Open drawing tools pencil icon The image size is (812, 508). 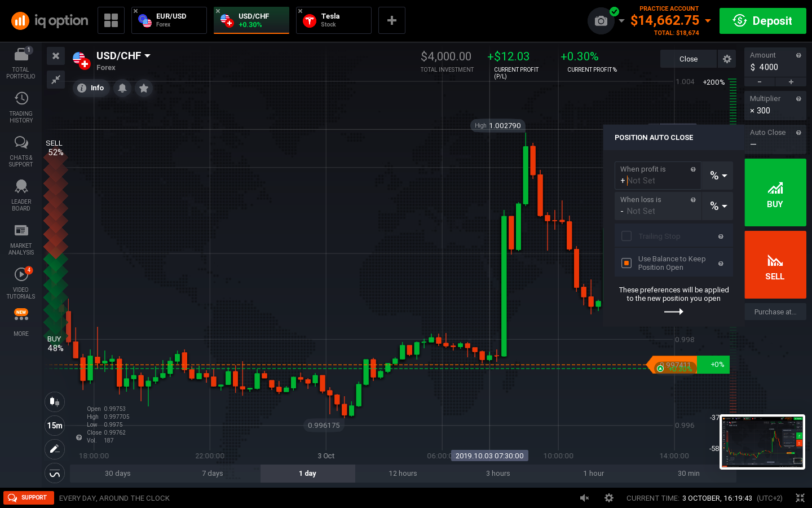55,449
